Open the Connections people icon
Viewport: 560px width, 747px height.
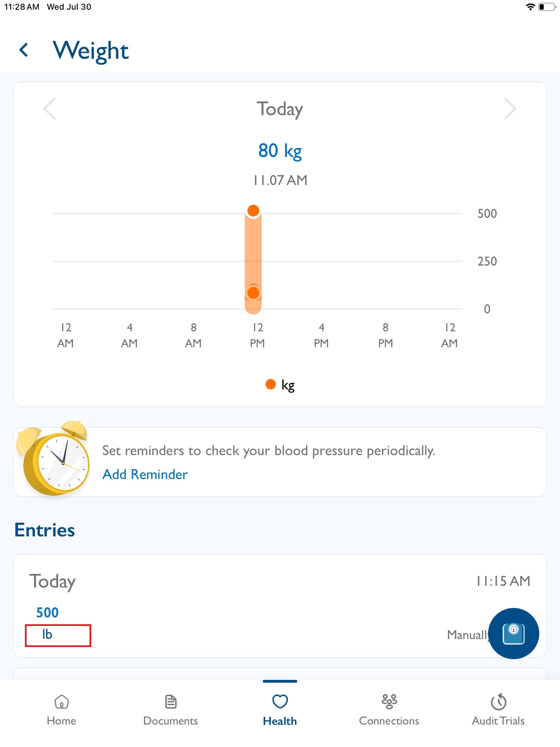389,702
